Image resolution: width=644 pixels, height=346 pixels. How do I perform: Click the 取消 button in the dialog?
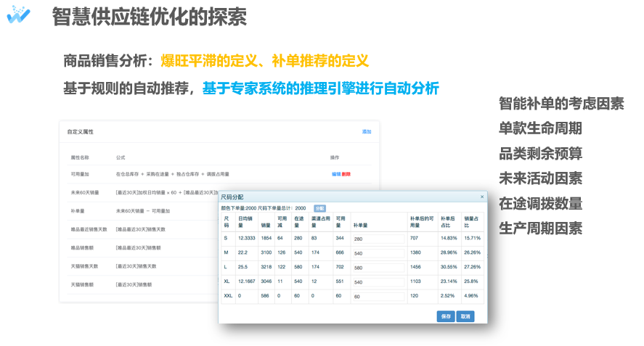(x=465, y=316)
